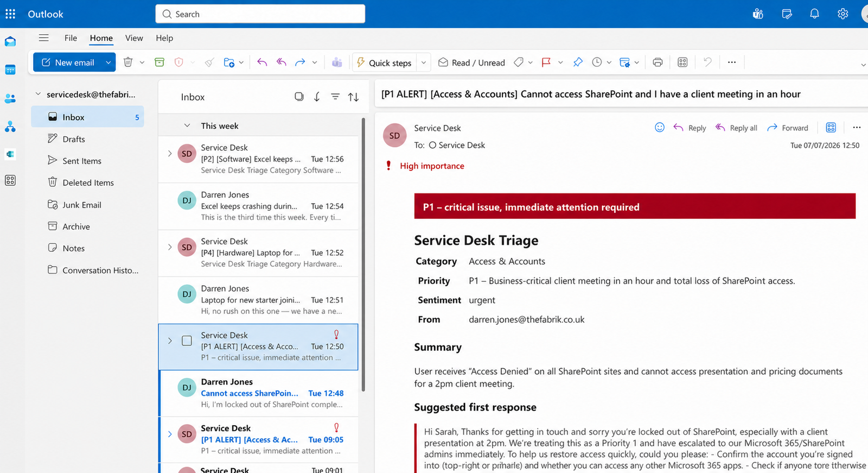Open the Snooze options dropdown arrow
868x473 pixels.
[x=609, y=62]
